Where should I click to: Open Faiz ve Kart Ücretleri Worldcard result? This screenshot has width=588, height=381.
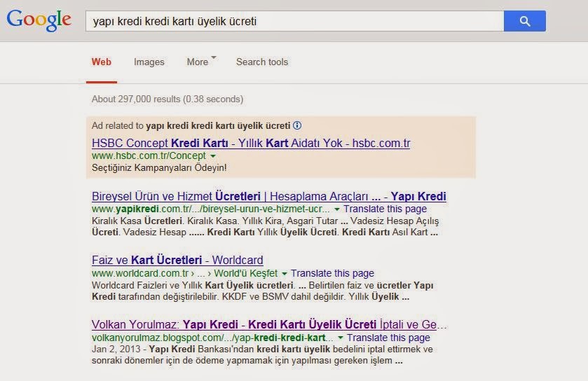click(177, 260)
